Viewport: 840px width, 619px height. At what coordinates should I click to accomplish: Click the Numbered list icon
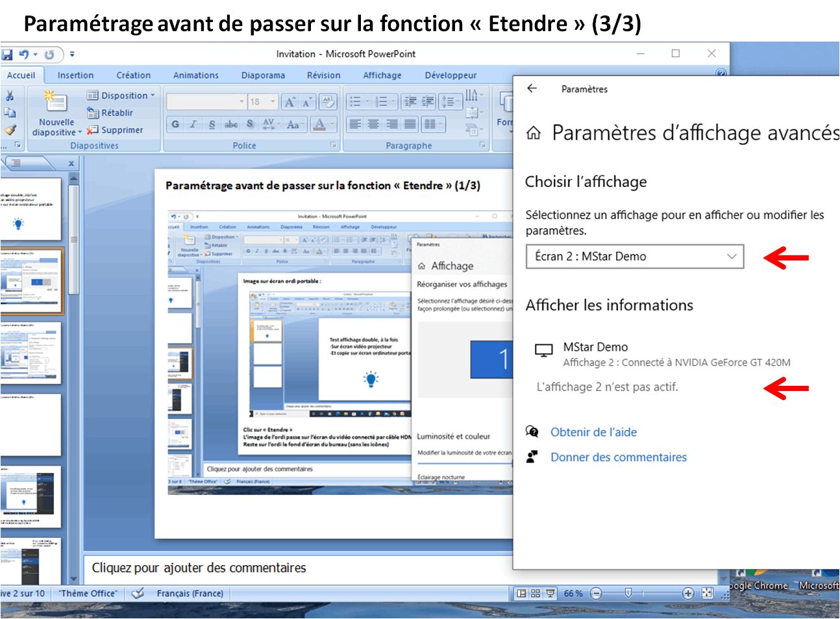(x=382, y=102)
